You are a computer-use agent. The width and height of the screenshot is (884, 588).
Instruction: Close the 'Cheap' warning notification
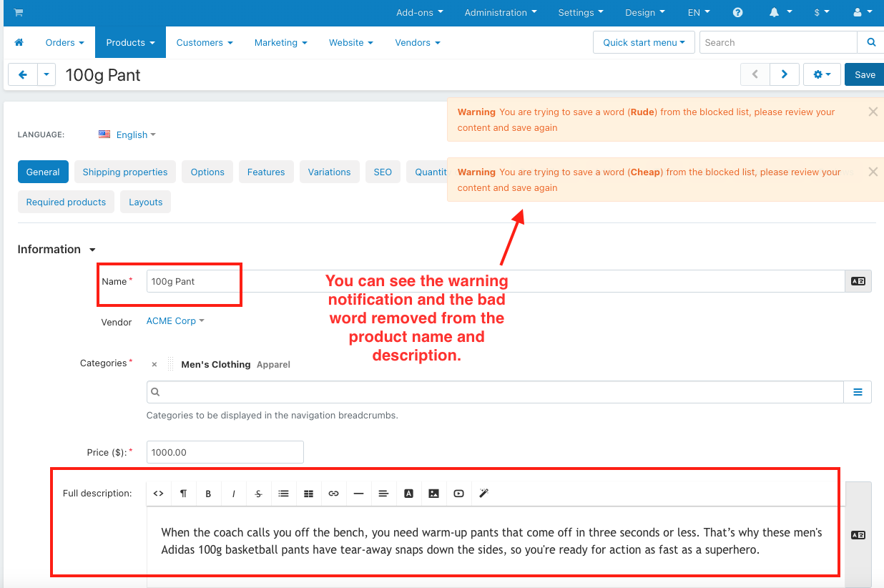[x=873, y=172]
